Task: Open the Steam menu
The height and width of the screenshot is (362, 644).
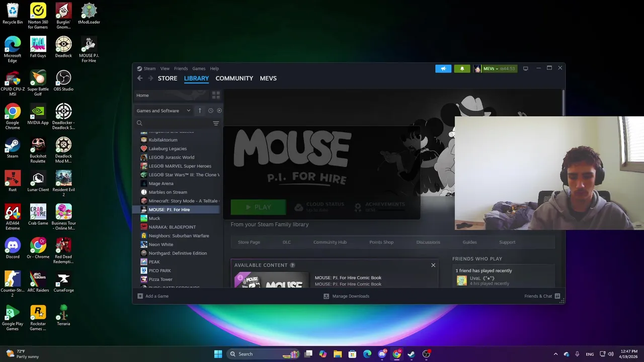Action: pos(150,68)
